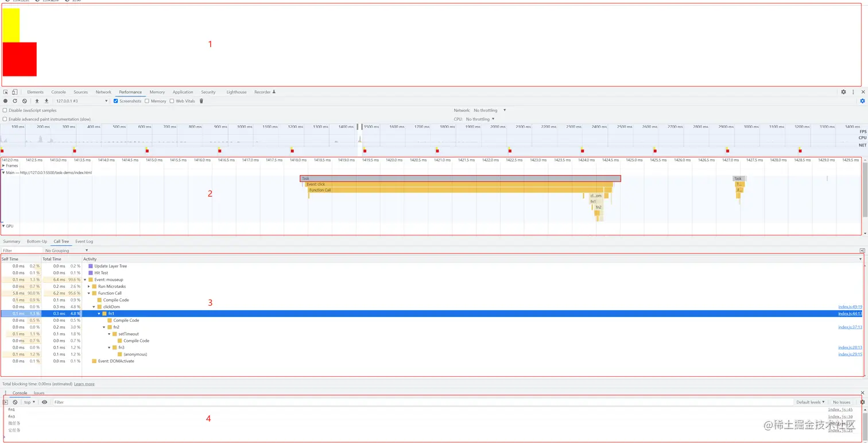Open the index.js:37:13 source link
The image size is (868, 443).
pos(850,327)
